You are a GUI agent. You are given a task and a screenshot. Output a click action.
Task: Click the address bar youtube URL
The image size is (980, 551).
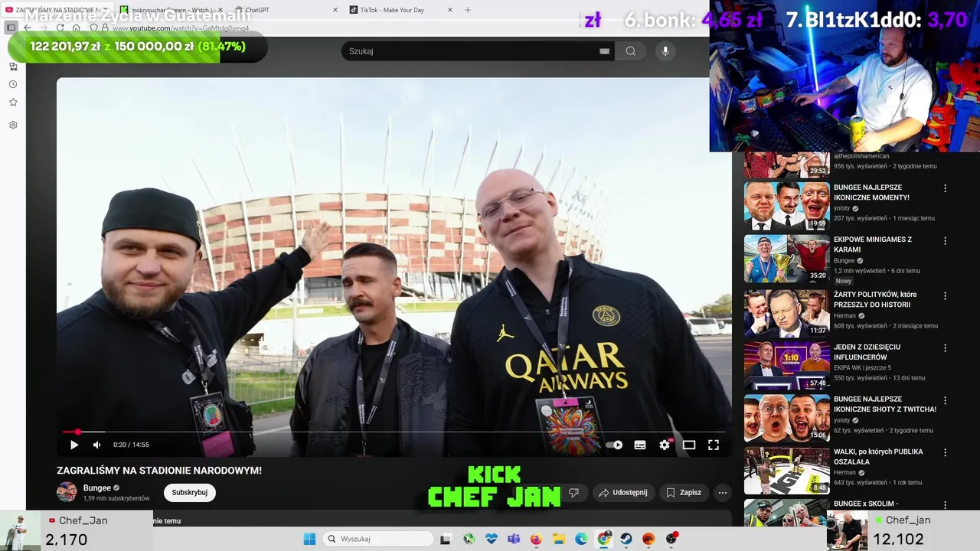point(181,28)
